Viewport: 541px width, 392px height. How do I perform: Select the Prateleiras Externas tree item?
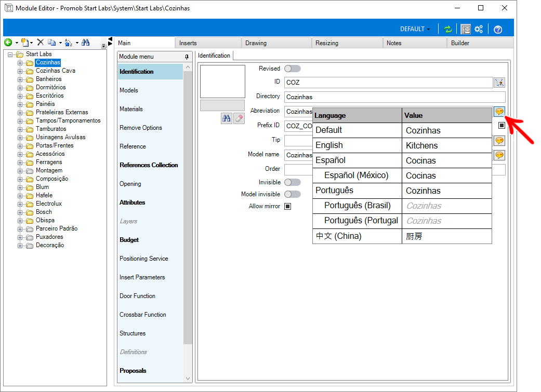click(62, 112)
